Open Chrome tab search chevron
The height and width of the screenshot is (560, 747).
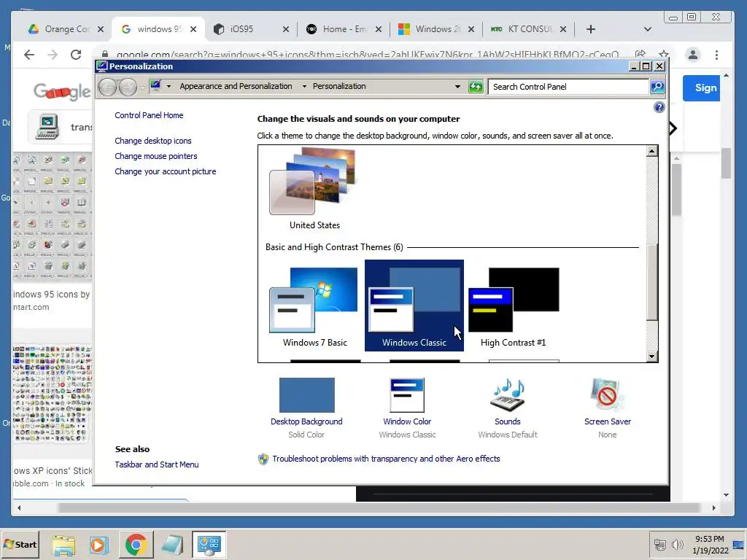[648, 29]
